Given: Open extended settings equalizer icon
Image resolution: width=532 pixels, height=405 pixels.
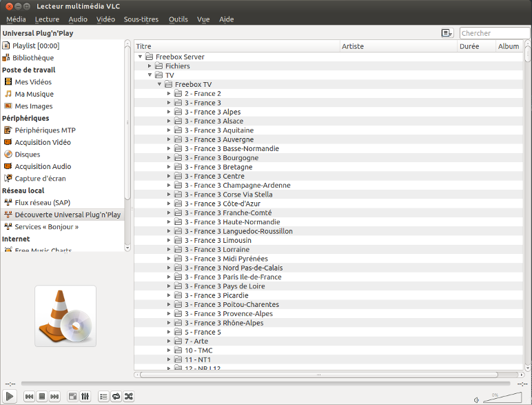Looking at the screenshot, I should (85, 397).
